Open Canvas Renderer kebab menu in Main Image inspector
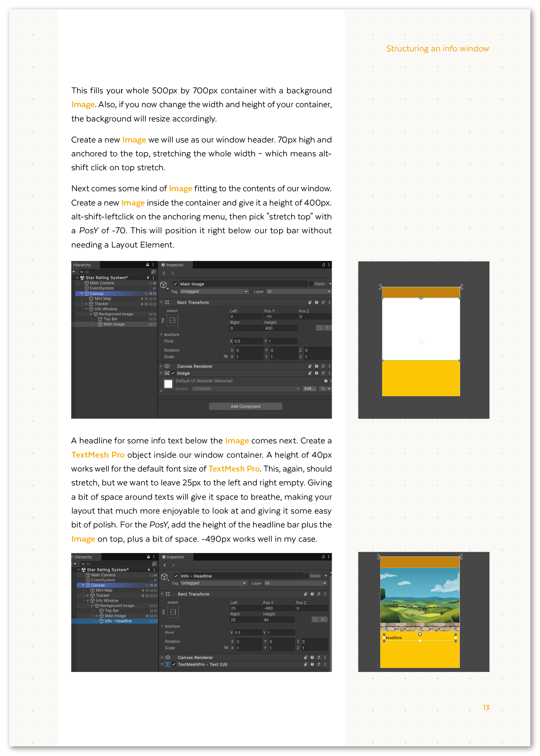 click(329, 366)
